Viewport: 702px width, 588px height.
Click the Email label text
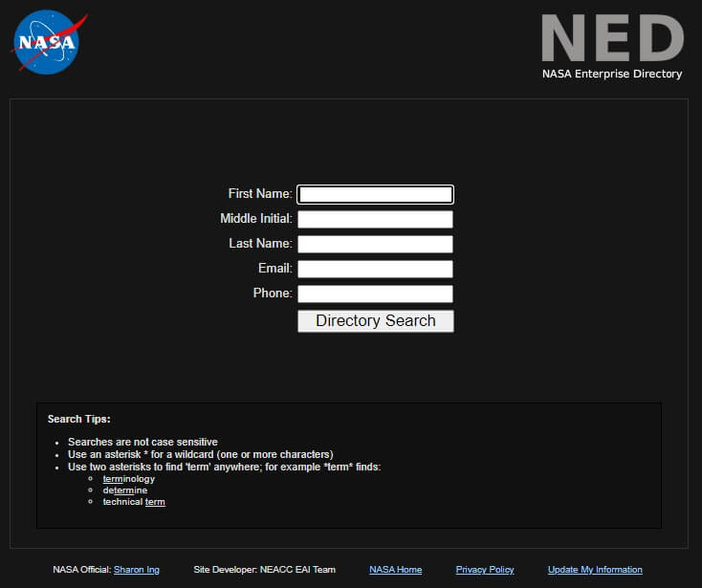click(274, 269)
